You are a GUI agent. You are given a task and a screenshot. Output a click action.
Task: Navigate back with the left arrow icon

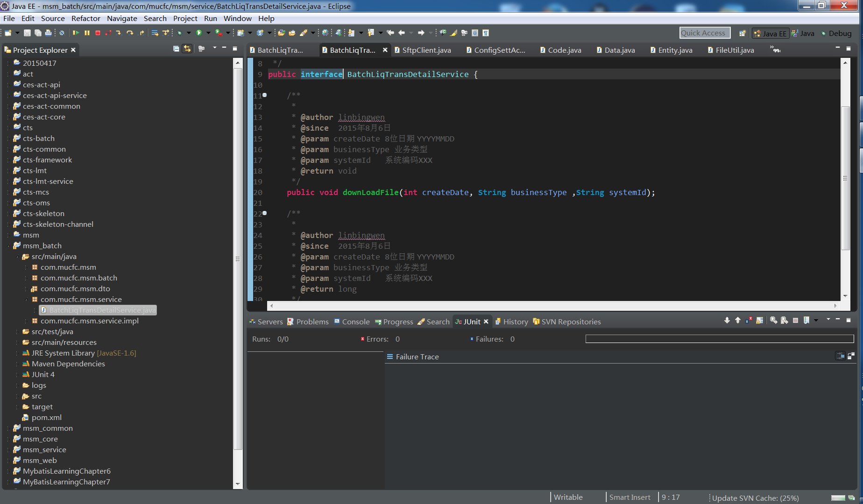402,33
